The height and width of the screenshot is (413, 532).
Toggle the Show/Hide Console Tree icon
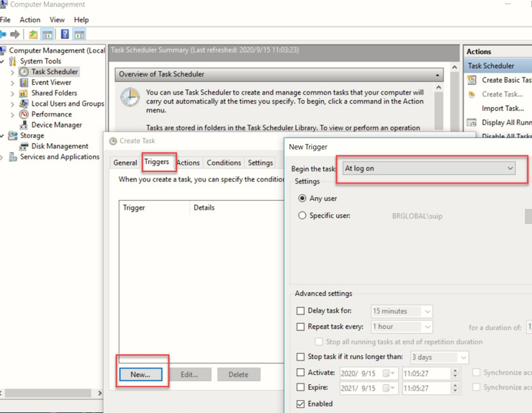[48, 35]
